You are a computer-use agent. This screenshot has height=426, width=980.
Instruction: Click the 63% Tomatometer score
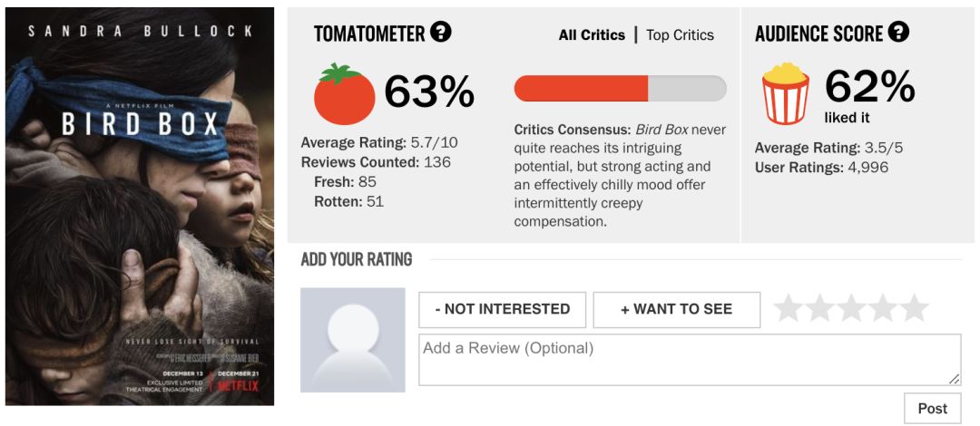[x=428, y=92]
